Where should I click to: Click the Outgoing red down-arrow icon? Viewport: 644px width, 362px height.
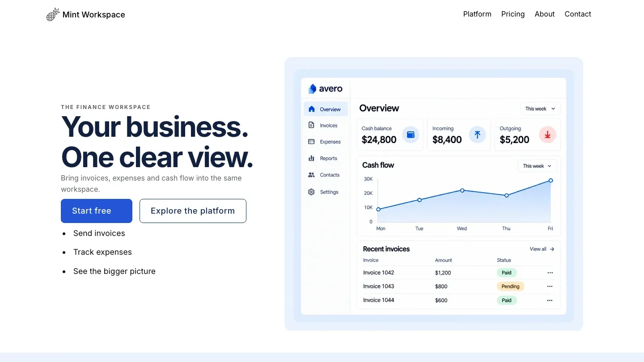coord(547,135)
